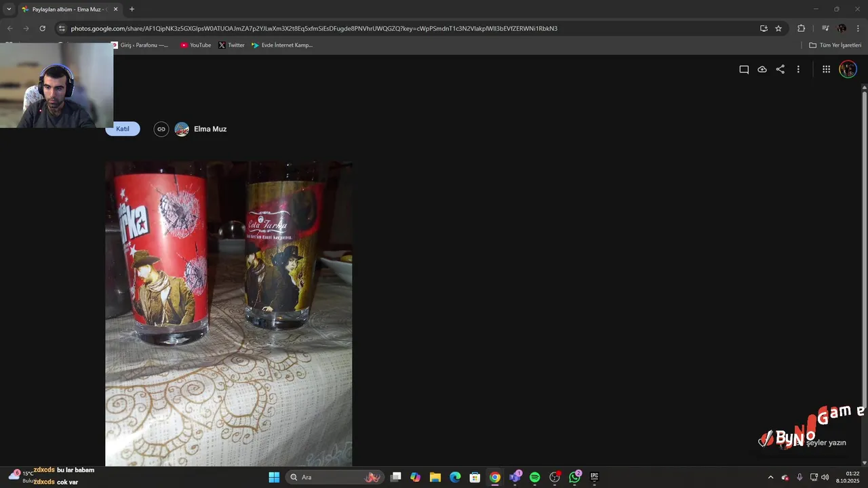Open the Google apps grid

(x=826, y=69)
